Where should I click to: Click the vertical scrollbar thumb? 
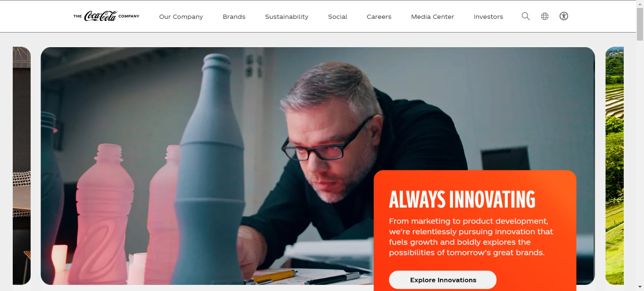click(x=640, y=25)
